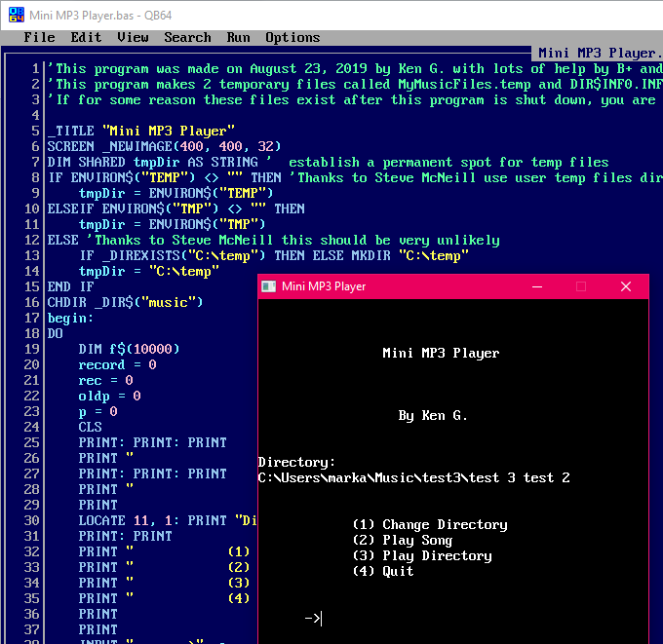Click the '->' input prompt in MP3 player
This screenshot has width=663, height=644.
click(313, 619)
